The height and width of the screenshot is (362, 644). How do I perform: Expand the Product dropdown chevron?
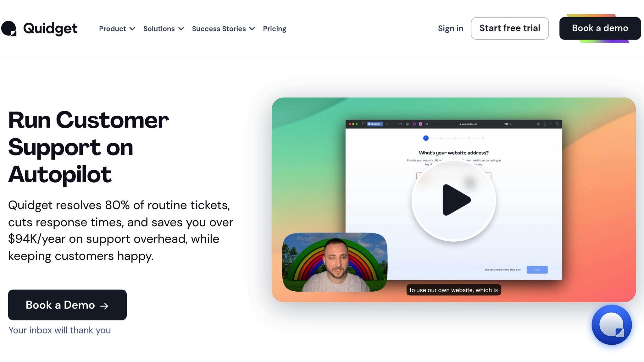[x=132, y=29]
